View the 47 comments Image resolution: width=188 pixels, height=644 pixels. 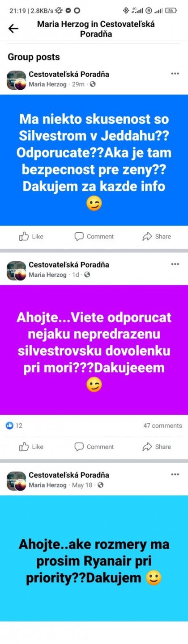(x=162, y=426)
